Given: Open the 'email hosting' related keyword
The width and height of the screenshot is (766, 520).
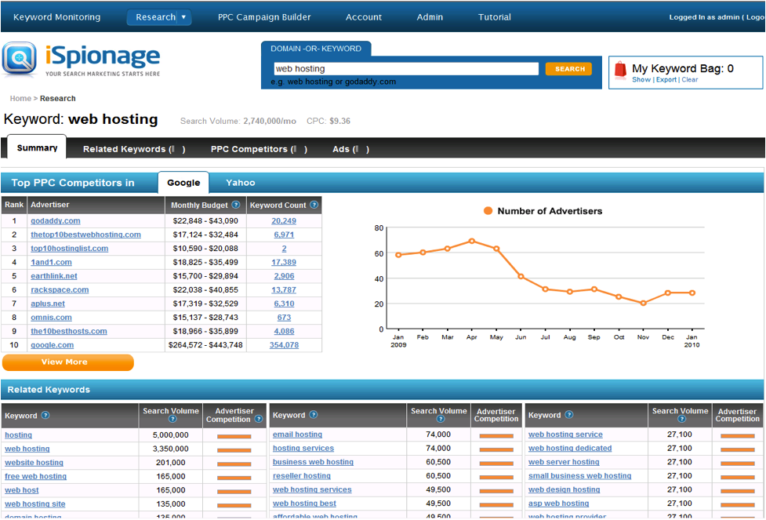Looking at the screenshot, I should (298, 434).
